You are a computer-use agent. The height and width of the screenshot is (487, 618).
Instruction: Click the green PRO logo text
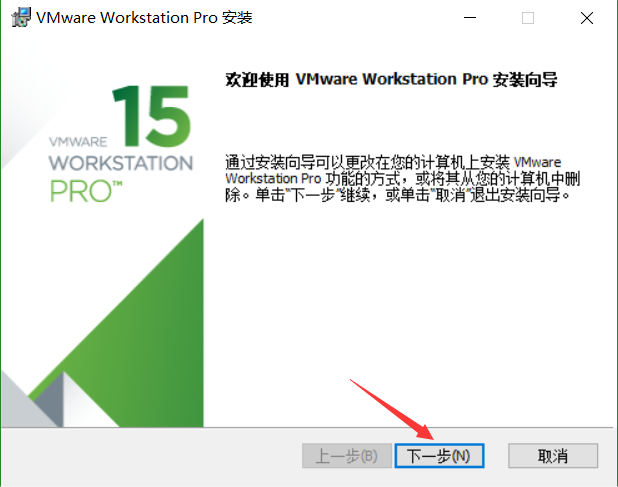86,191
